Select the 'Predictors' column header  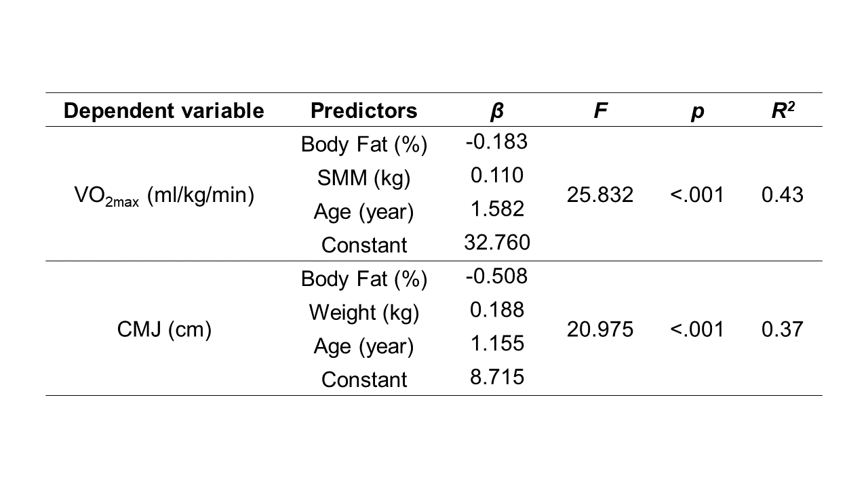pyautogui.click(x=363, y=110)
